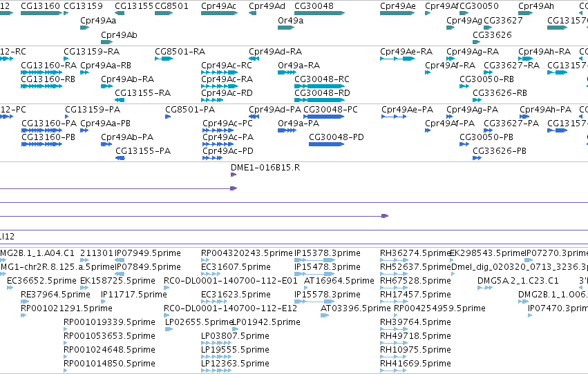The width and height of the screenshot is (588, 374).
Task: Open the DMG5A.2_1.C23.C1 EST label
Action: coord(518,281)
